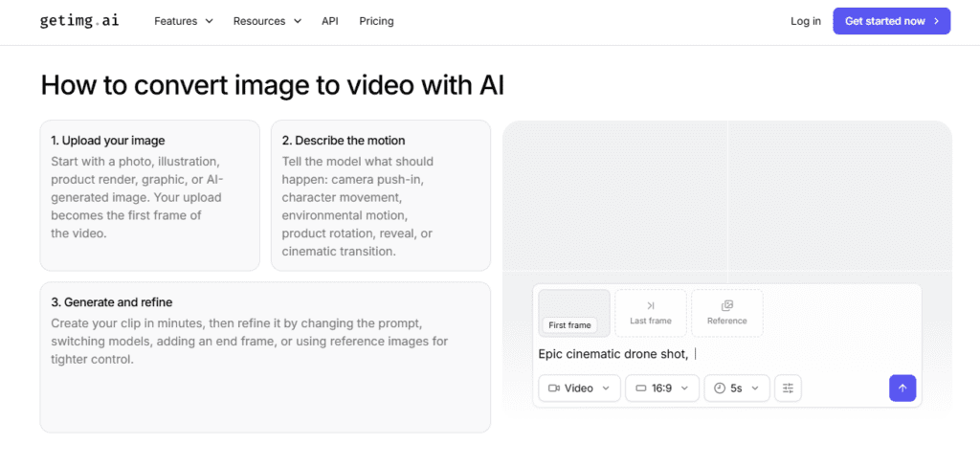This screenshot has height=466, width=980.
Task: Open the 5s duration dropdown
Action: (736, 388)
